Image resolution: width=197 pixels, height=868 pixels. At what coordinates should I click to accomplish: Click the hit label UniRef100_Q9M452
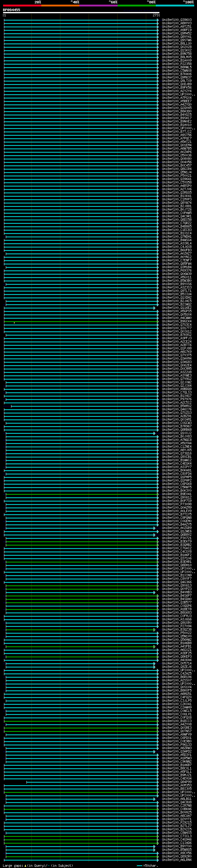click(x=177, y=33)
